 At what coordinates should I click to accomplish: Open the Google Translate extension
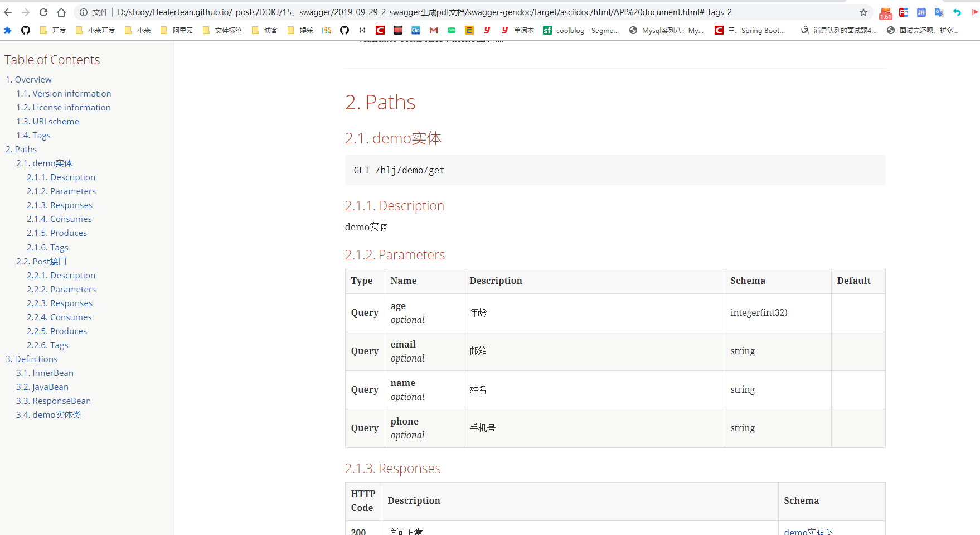tap(939, 12)
